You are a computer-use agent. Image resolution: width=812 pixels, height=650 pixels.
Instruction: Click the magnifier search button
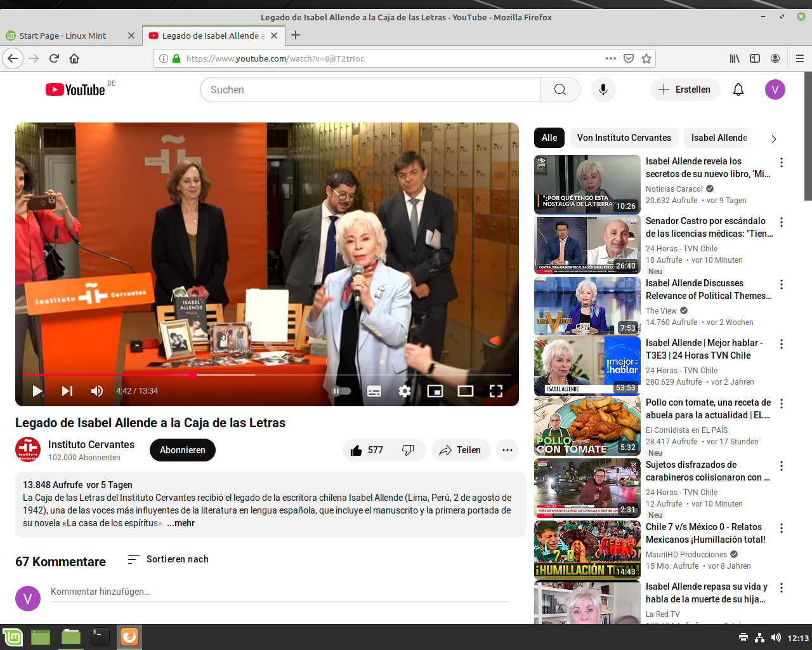(x=560, y=90)
